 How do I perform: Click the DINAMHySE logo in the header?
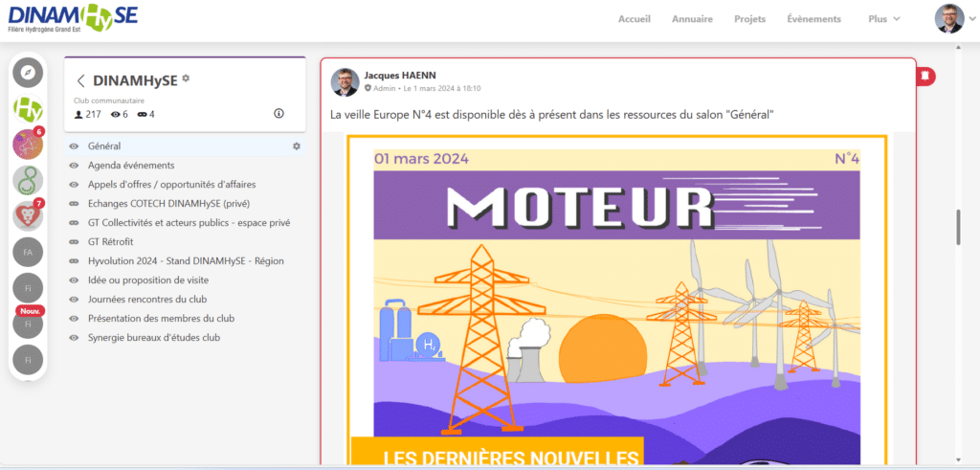coord(73,18)
